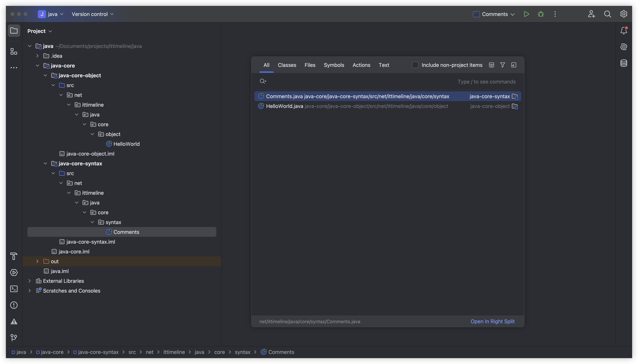Open the Terminal tool window icon
The width and height of the screenshot is (638, 364).
[x=14, y=289]
